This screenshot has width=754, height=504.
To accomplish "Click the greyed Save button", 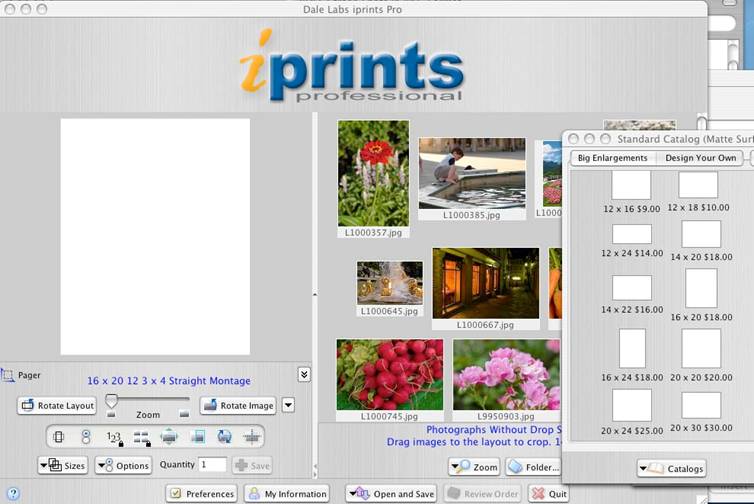I will 252,465.
